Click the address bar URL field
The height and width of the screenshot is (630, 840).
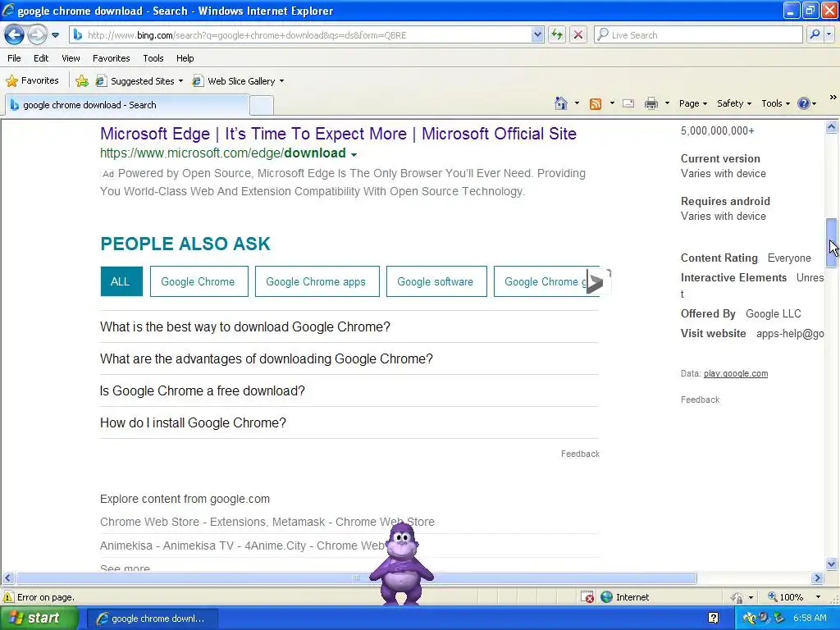click(300, 35)
